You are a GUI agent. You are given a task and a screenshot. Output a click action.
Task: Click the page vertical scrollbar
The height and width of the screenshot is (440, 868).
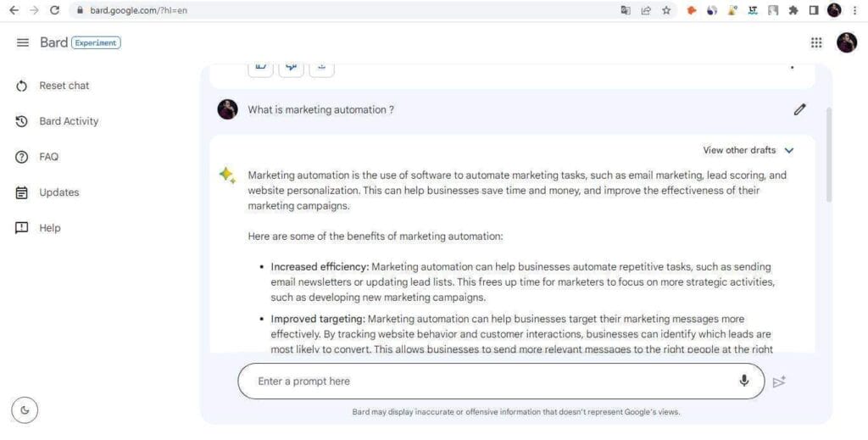pos(829,153)
